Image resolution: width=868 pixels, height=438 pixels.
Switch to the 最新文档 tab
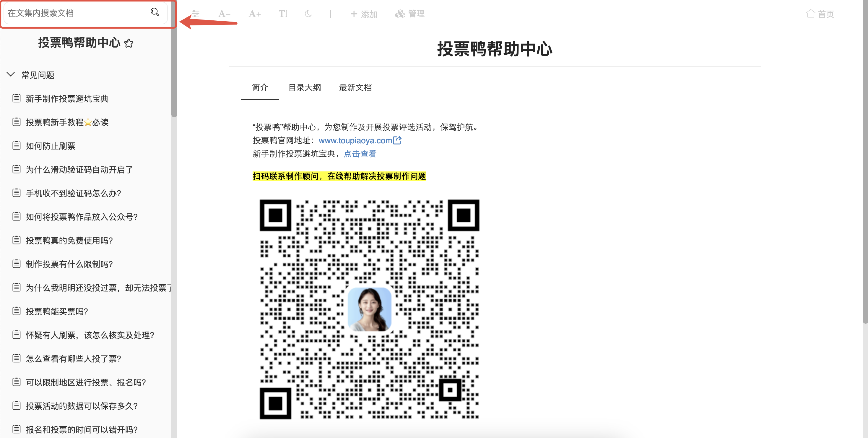[355, 88]
